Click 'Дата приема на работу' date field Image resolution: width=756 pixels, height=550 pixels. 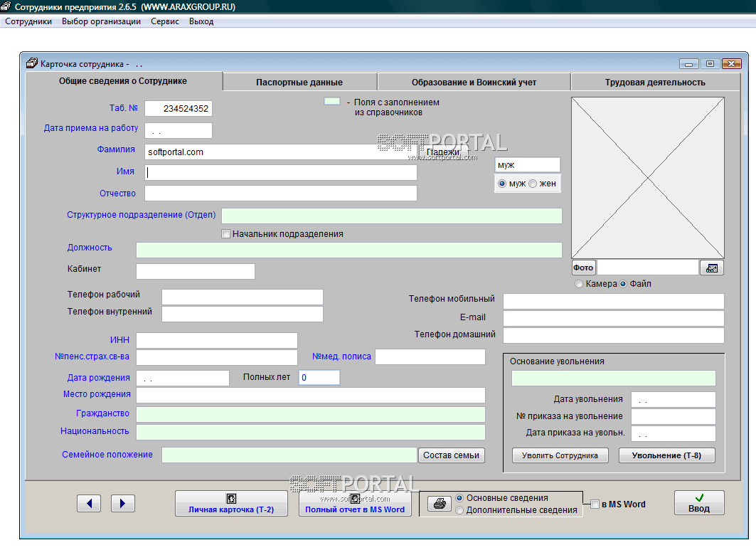[179, 130]
